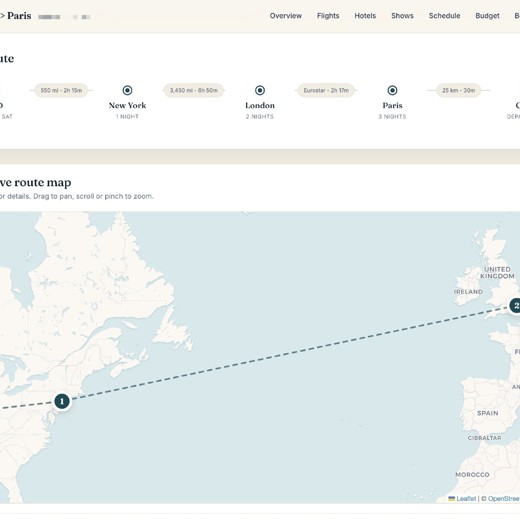Image resolution: width=520 pixels, height=520 pixels.
Task: Click the 'New York' city label
Action: pos(127,105)
